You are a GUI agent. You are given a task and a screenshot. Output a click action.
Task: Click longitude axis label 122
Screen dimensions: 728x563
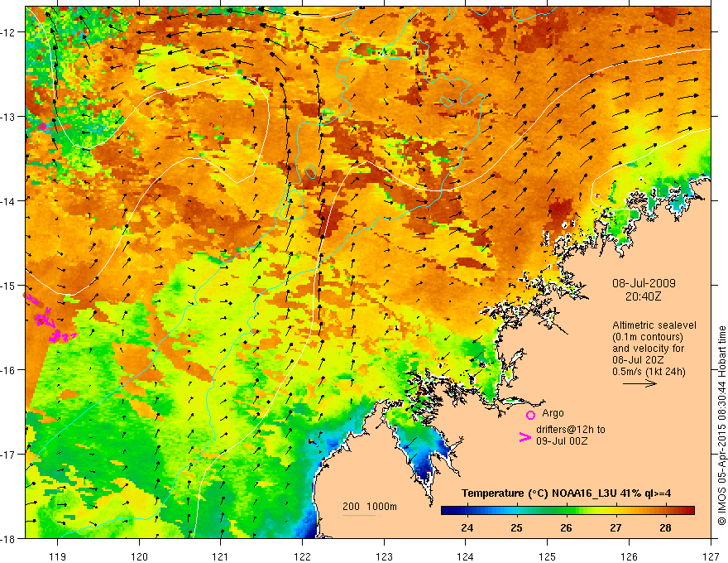(x=302, y=556)
